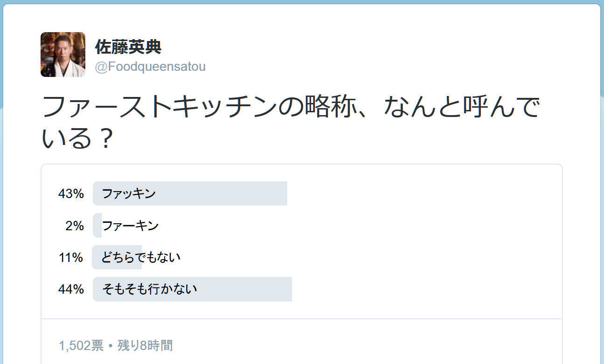Click the 残り8時間 remaining time text
Image resolution: width=604 pixels, height=364 pixels.
pos(145,345)
